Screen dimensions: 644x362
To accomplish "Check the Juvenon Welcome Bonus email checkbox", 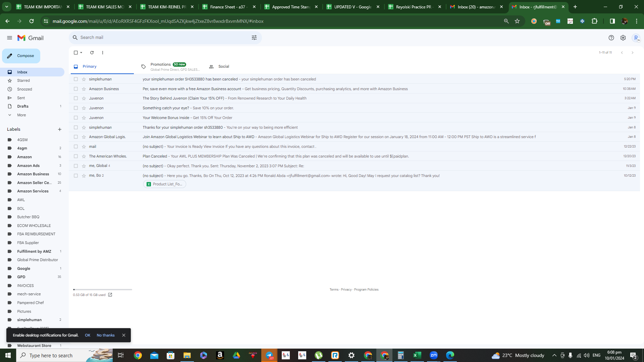I will (x=76, y=118).
